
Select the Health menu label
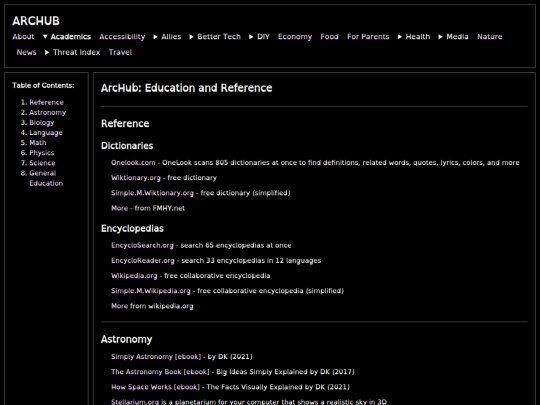click(x=418, y=37)
